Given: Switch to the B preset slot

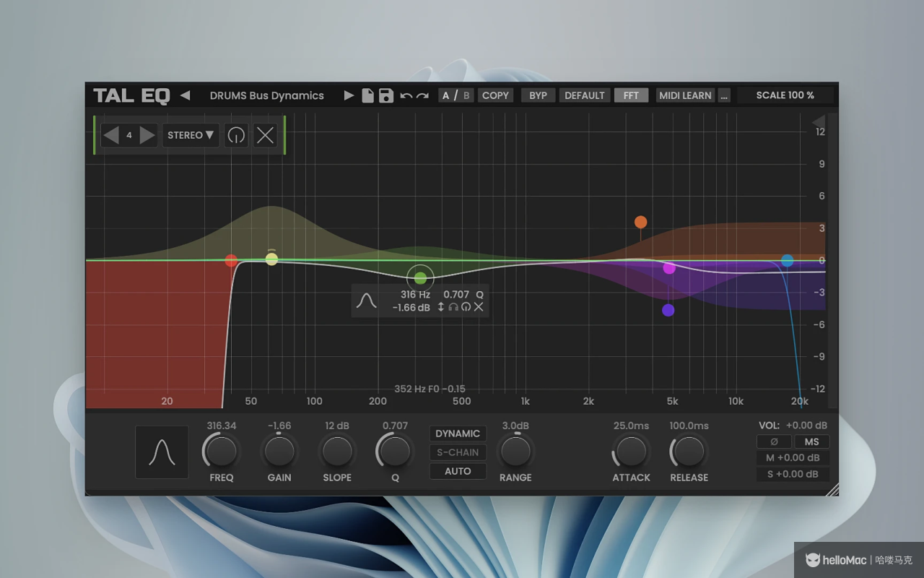Looking at the screenshot, I should (x=466, y=95).
